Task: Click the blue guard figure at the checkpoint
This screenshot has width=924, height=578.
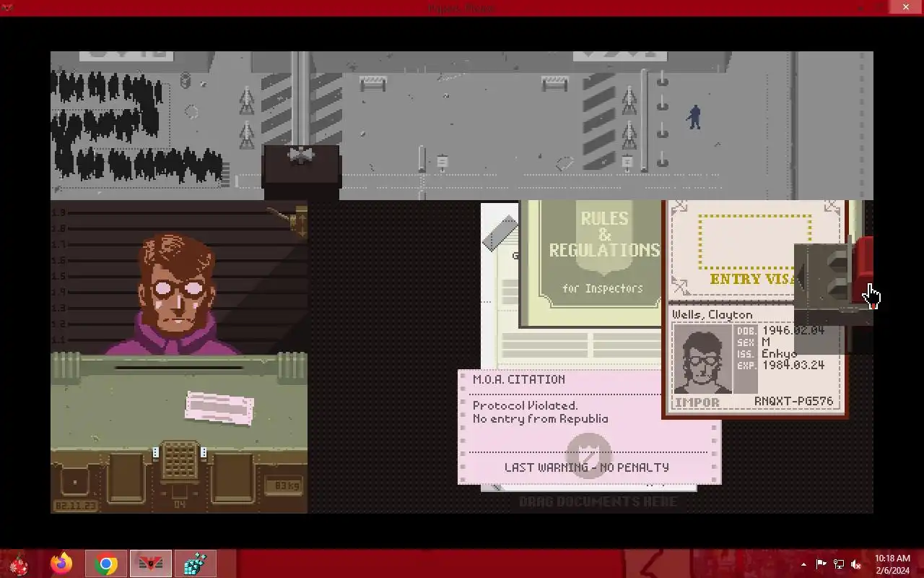Action: click(x=694, y=116)
